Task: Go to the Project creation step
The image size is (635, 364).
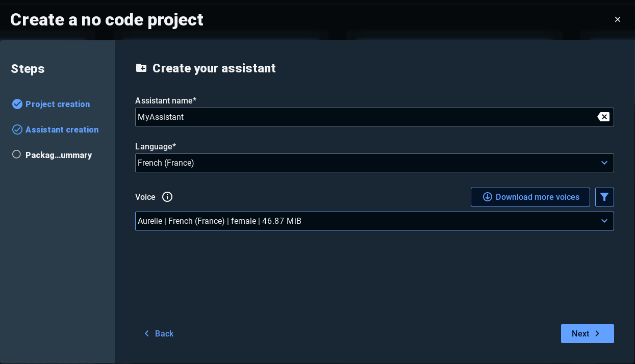Action: click(58, 104)
